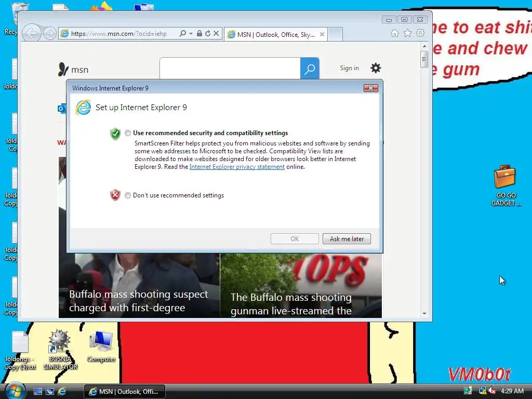Screen dimensions: 532x399
Task: Select the Recycle Bin desktop icon
Action: (14, 19)
